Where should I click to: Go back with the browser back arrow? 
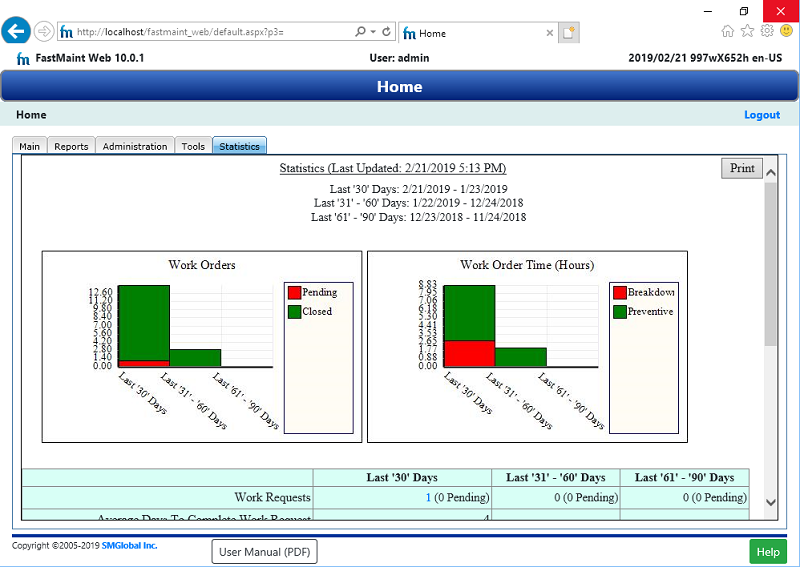(x=16, y=31)
